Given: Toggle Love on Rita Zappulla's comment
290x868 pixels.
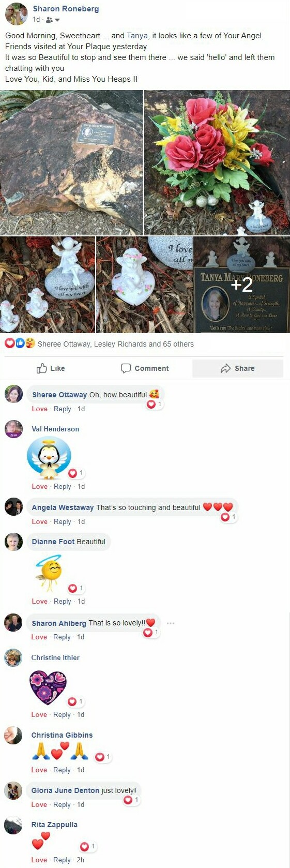Looking at the screenshot, I should click(x=39, y=860).
